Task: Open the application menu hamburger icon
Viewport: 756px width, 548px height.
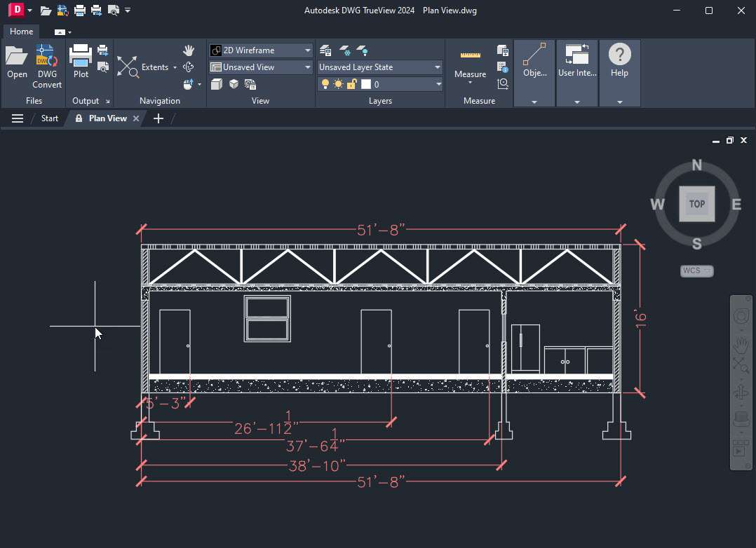Action: 17,118
